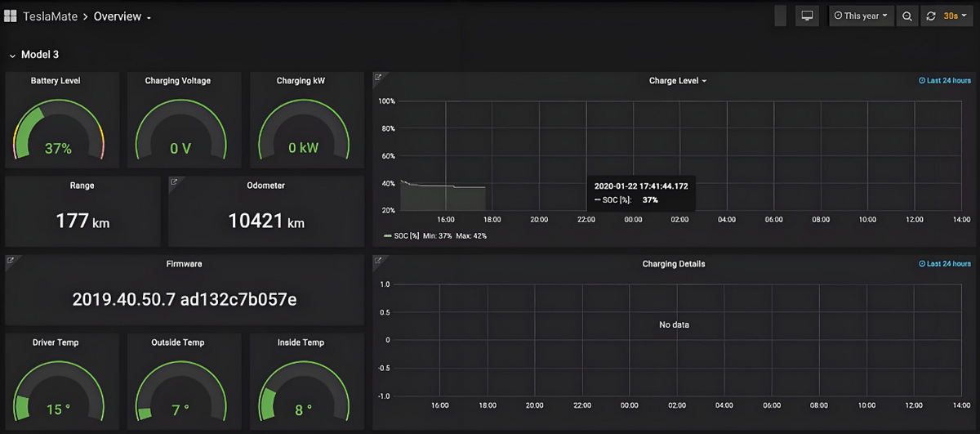
Task: Open the Firmware panel external link icon
Action: [x=11, y=260]
